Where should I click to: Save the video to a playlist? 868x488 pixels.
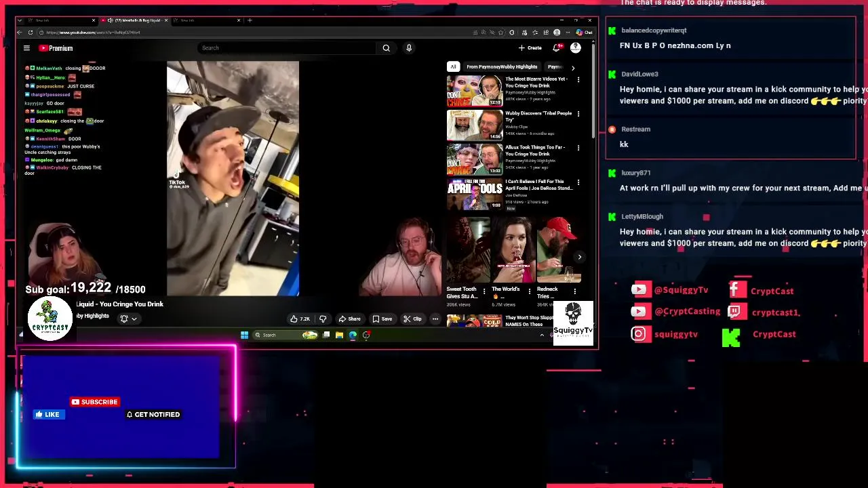click(x=382, y=319)
